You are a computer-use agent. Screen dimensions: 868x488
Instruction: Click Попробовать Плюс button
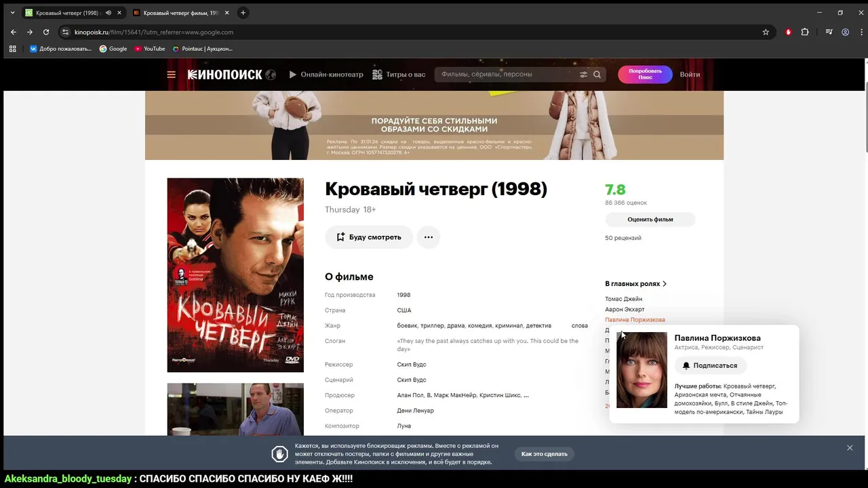[x=645, y=75]
